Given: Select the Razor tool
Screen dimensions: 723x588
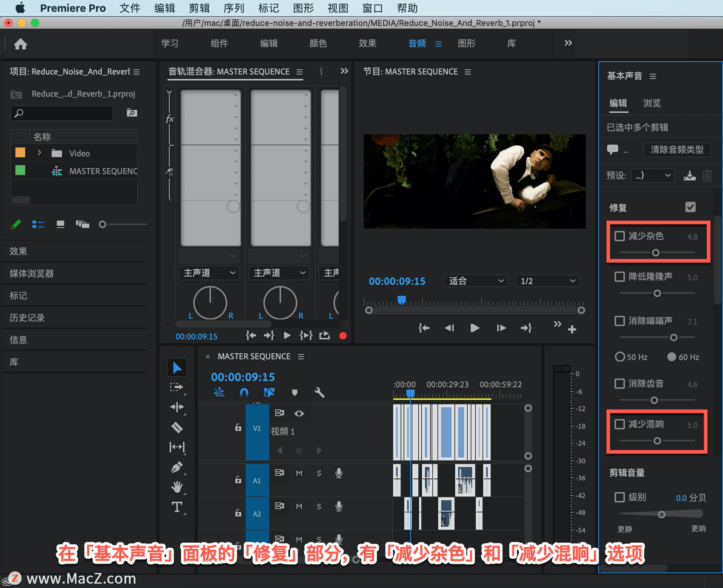Looking at the screenshot, I should pos(177,427).
